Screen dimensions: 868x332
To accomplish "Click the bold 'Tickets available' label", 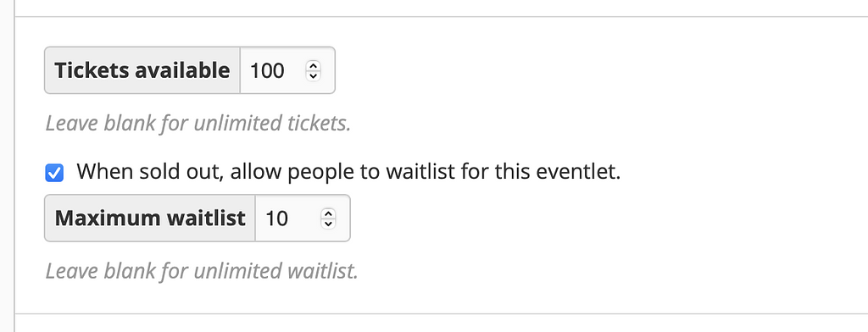I will pyautogui.click(x=142, y=70).
